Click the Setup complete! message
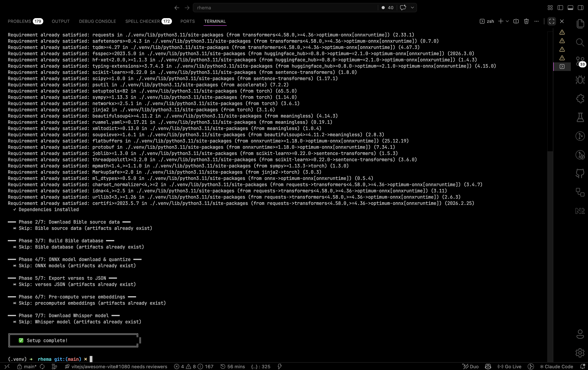This screenshot has width=588, height=370. pos(47,340)
